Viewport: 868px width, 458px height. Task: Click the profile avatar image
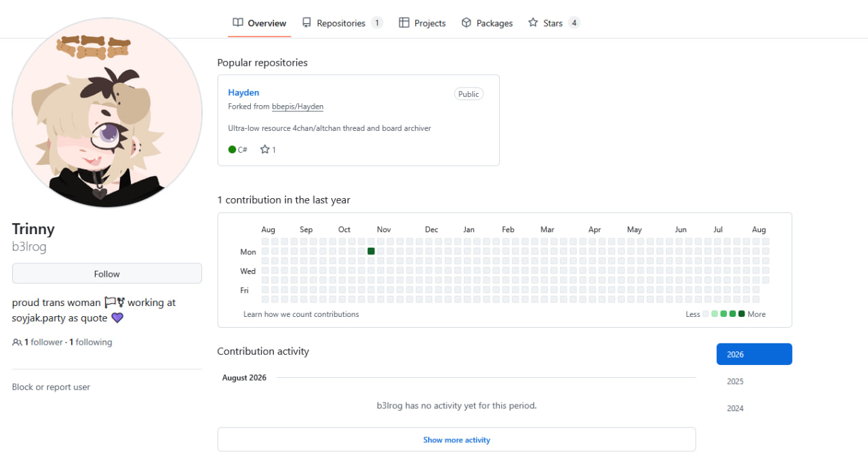[107, 113]
